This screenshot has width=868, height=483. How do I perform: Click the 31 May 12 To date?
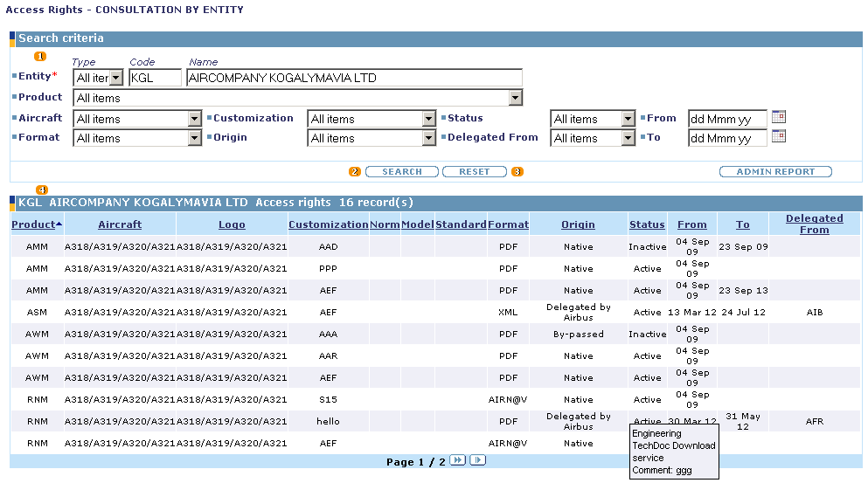743,421
